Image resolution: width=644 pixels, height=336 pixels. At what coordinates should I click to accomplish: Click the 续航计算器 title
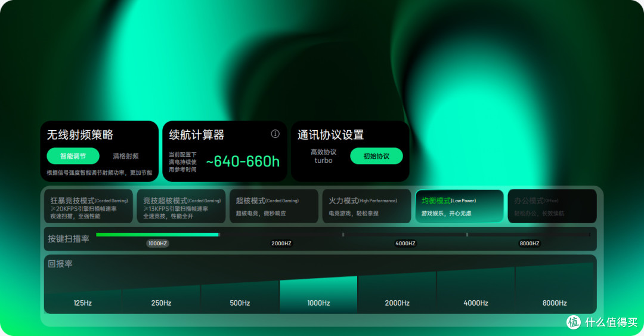click(196, 134)
